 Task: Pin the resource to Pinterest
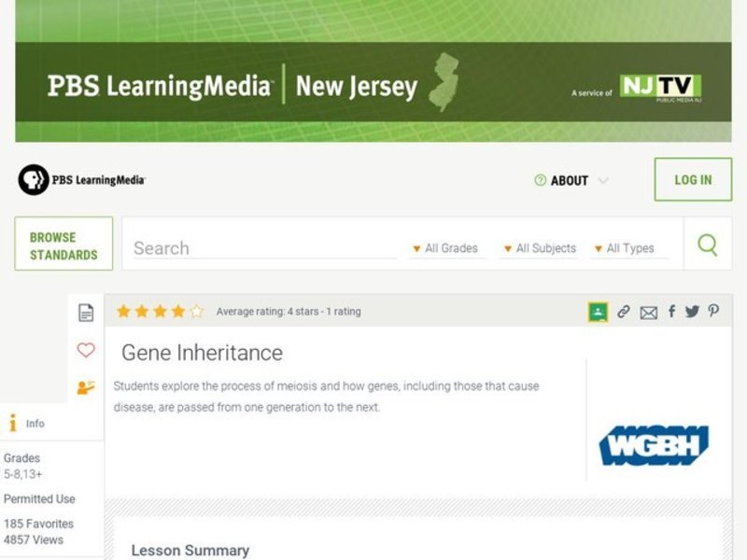pyautogui.click(x=714, y=312)
